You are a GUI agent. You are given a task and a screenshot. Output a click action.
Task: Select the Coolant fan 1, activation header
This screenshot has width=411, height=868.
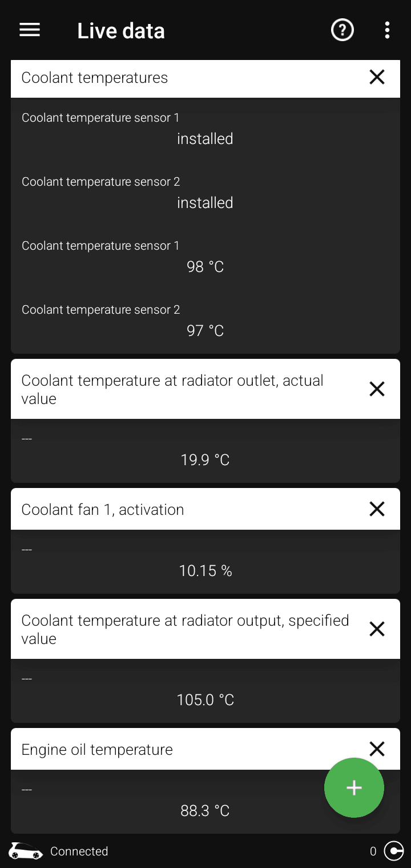pyautogui.click(x=103, y=509)
